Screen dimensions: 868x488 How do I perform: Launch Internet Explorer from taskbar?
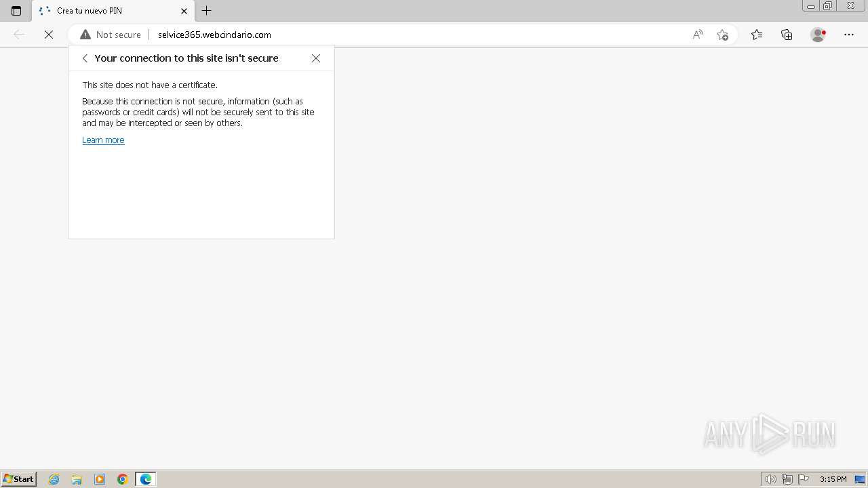(x=54, y=479)
